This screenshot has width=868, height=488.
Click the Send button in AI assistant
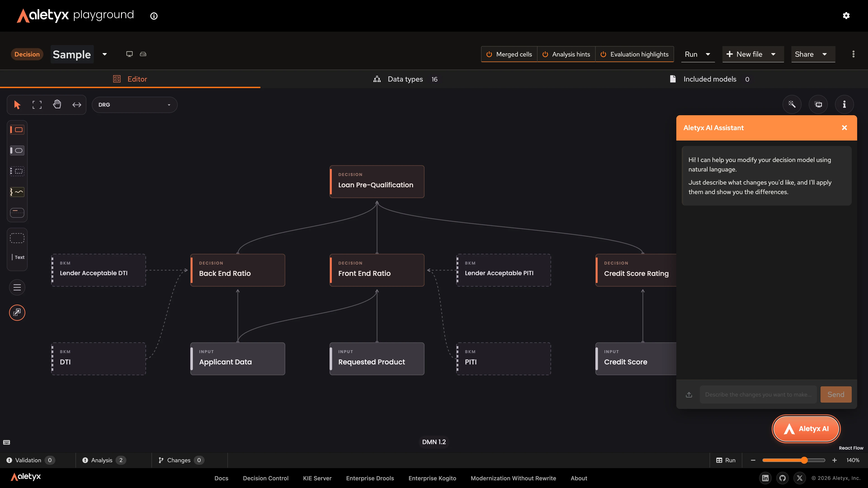coord(836,394)
